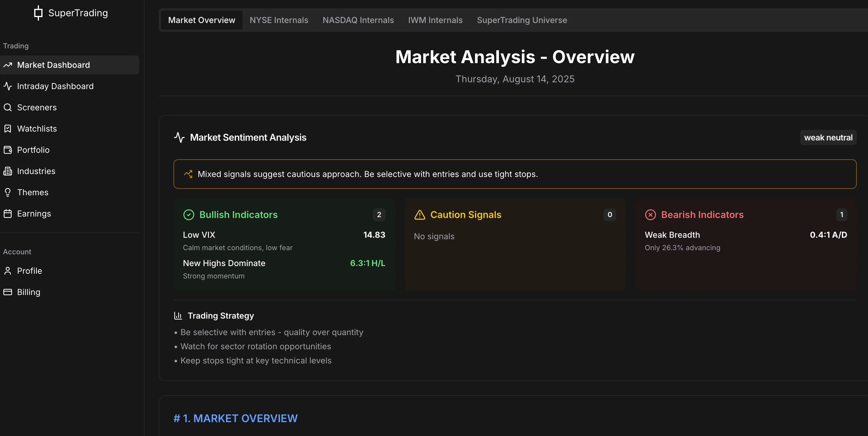Click the Watchlists bookmark icon
This screenshot has height=436, width=868.
click(x=8, y=129)
